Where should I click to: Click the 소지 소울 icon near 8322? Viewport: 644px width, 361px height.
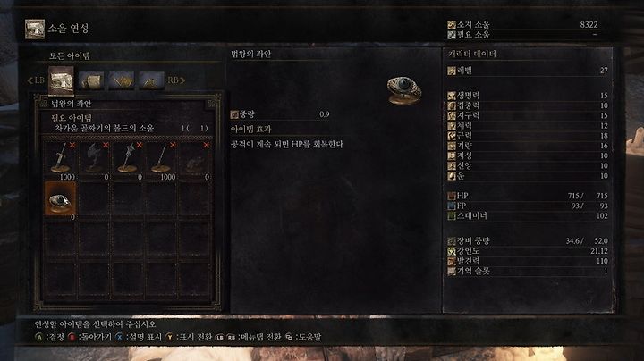click(x=452, y=25)
